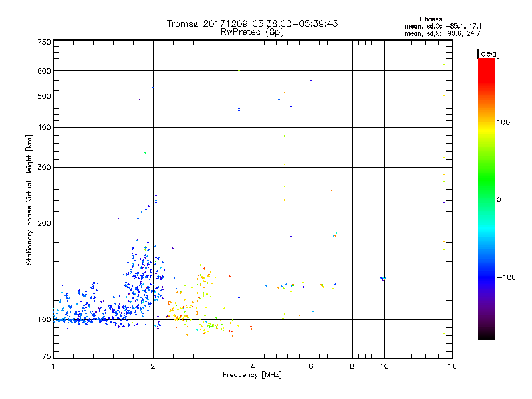Viewport: 532px width, 399px height.
Task: Click the x-axis '8' tick label
Action: pos(352,366)
